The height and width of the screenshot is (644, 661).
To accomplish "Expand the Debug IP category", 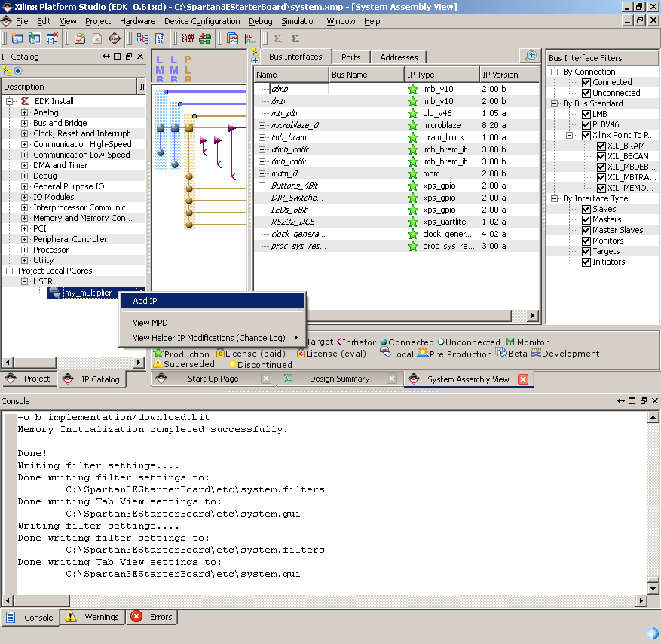I will click(24, 176).
